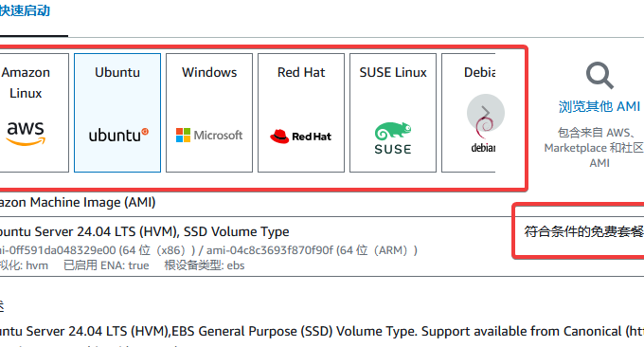Click the Amazon Machine Image (AMI) heading
The height and width of the screenshot is (347, 644).
pyautogui.click(x=78, y=202)
